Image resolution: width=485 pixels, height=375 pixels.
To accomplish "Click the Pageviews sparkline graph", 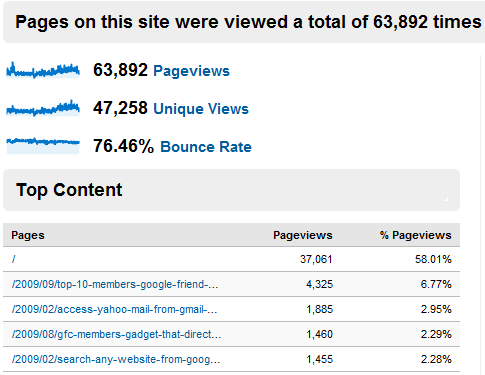I will (43, 70).
